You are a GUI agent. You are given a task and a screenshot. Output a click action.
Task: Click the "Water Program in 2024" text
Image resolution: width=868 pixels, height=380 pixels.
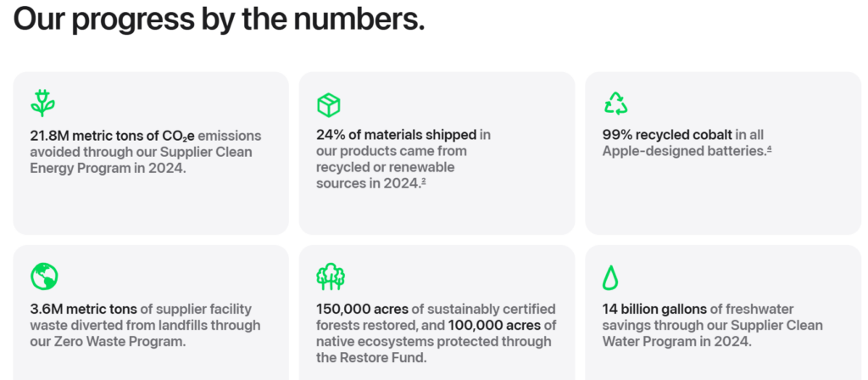[676, 342]
